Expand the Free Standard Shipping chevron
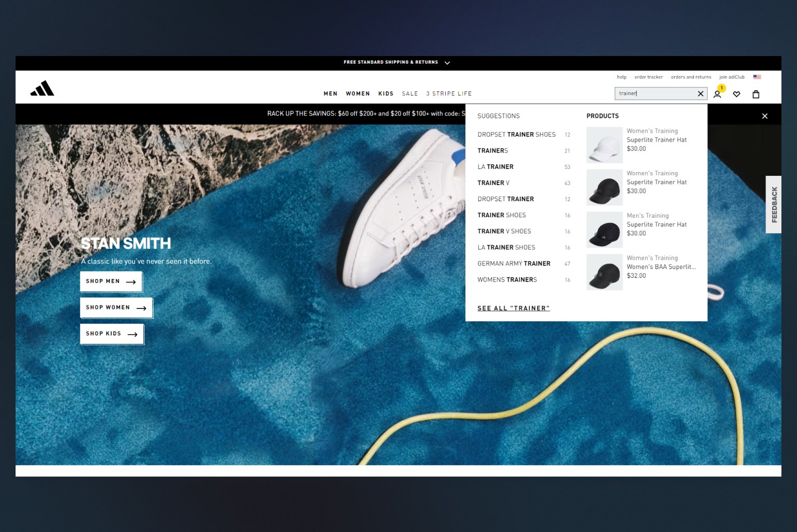Viewport: 797px width, 532px height. (x=447, y=63)
